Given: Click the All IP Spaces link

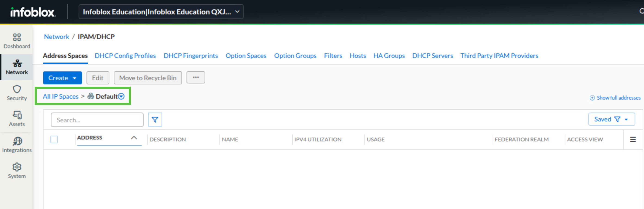Looking at the screenshot, I should click(x=60, y=96).
